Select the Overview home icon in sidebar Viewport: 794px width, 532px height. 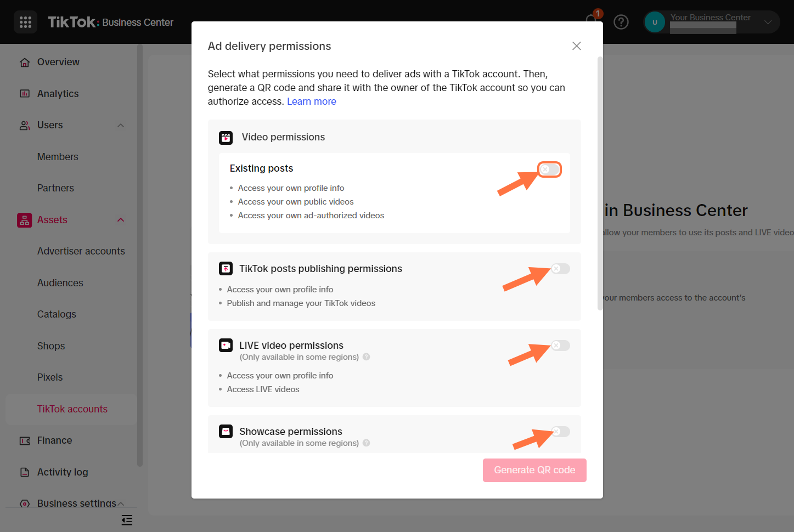coord(24,62)
